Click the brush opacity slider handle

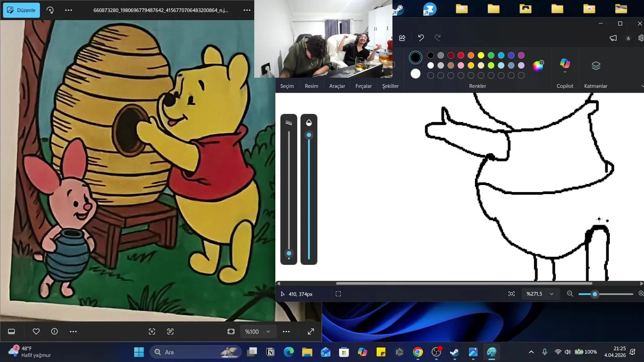309,135
